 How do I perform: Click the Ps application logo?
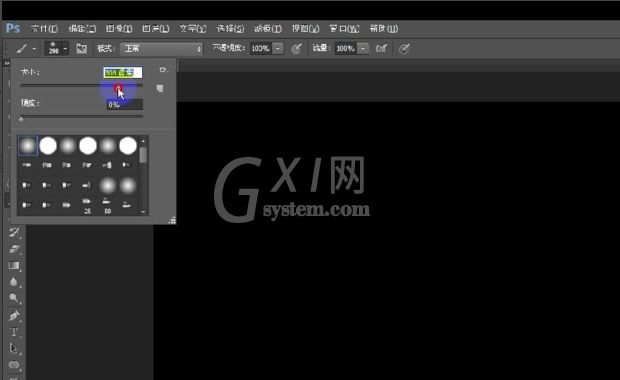(13, 28)
